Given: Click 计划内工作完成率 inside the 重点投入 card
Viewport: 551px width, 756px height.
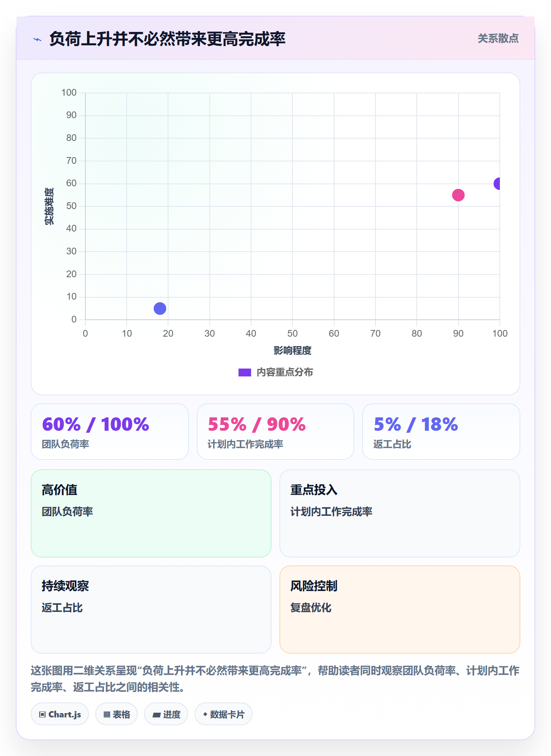Looking at the screenshot, I should (x=331, y=511).
